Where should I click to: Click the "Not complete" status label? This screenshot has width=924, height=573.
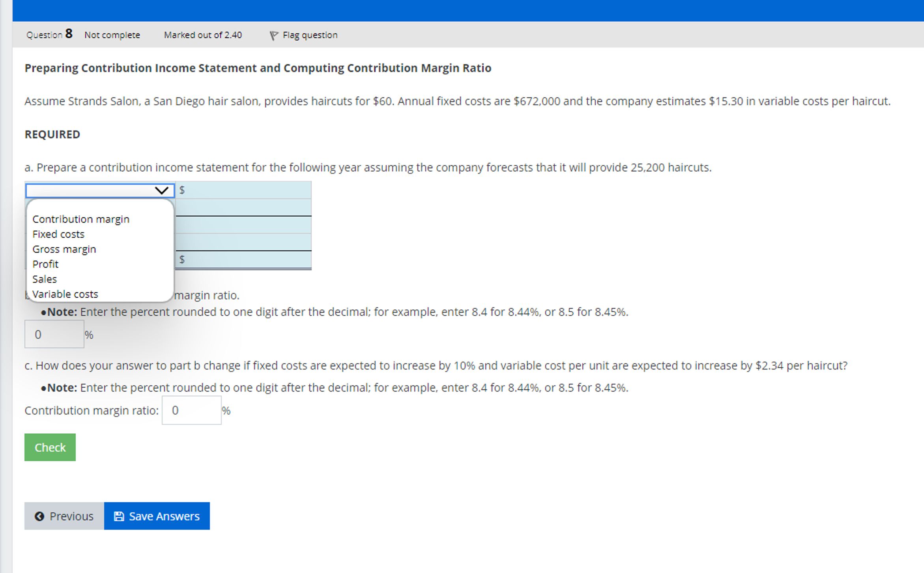click(112, 35)
